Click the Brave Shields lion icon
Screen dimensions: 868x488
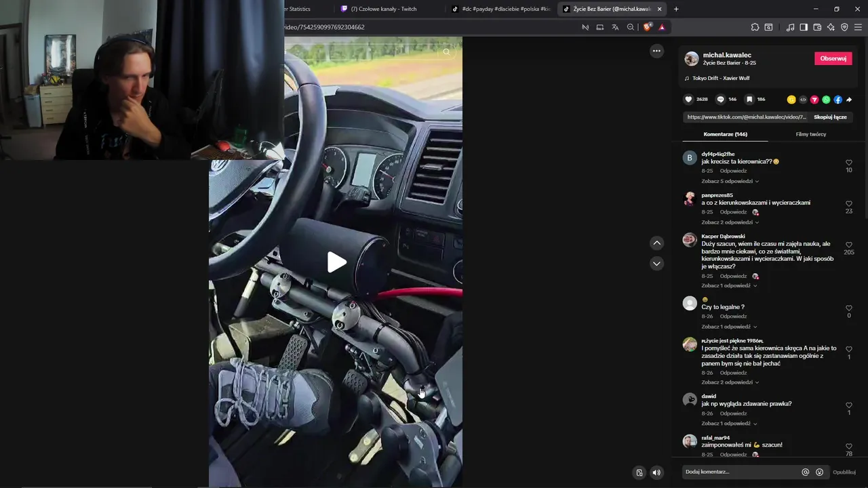coord(647,27)
